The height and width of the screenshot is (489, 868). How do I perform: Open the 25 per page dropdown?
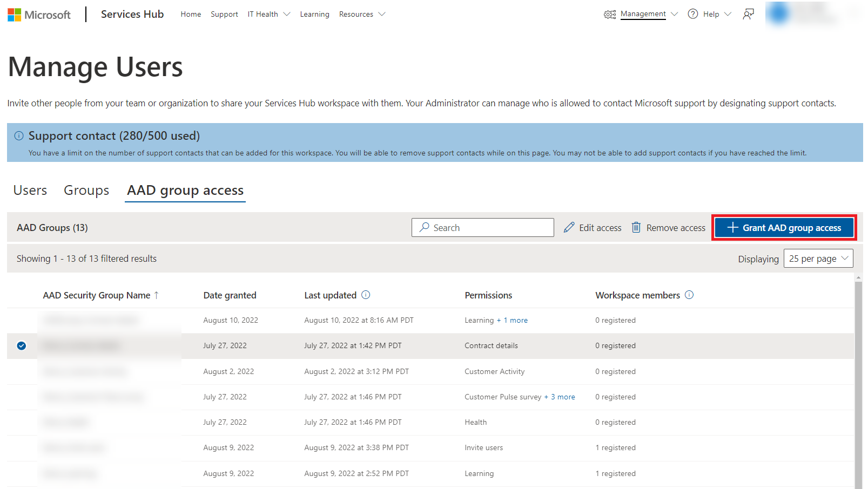(x=818, y=259)
